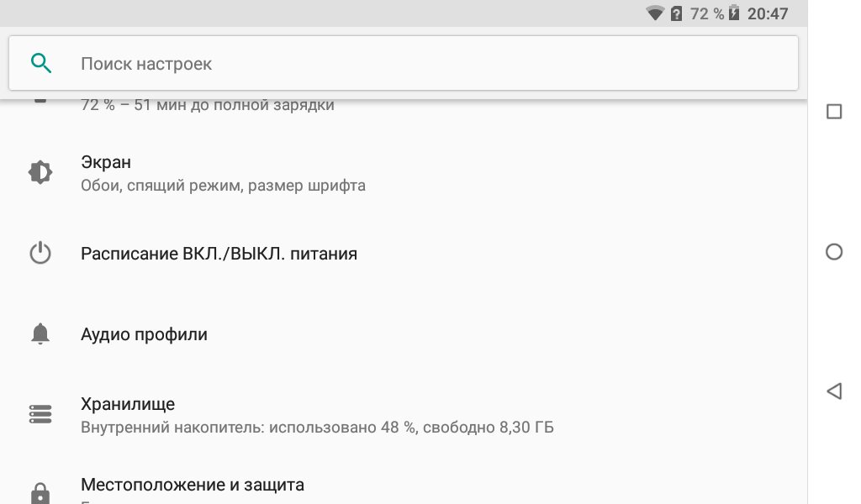This screenshot has width=861, height=504.
Task: Open Аудио профили settings
Action: pyautogui.click(x=144, y=334)
